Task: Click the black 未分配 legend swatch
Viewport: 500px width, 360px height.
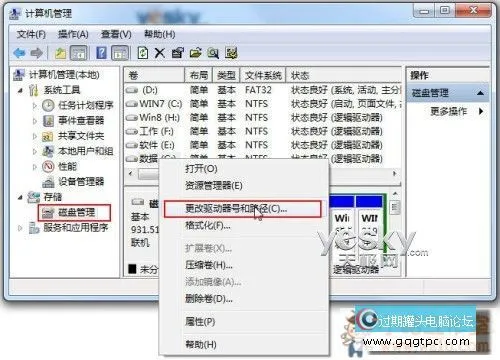Action: [x=132, y=269]
